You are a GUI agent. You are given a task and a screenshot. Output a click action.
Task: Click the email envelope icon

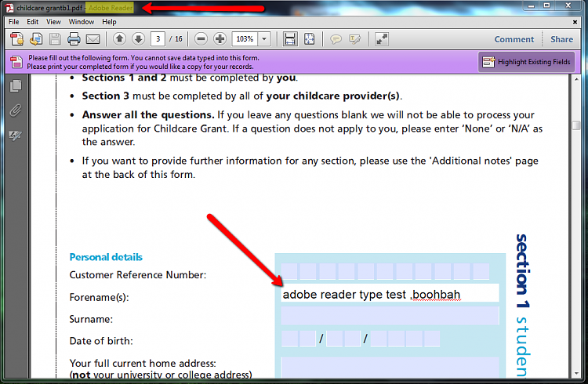[x=93, y=39]
